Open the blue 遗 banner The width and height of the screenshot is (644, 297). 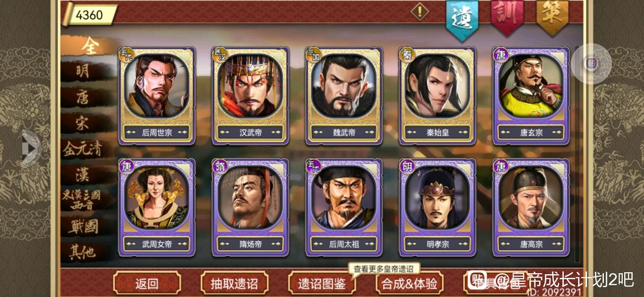pos(463,18)
